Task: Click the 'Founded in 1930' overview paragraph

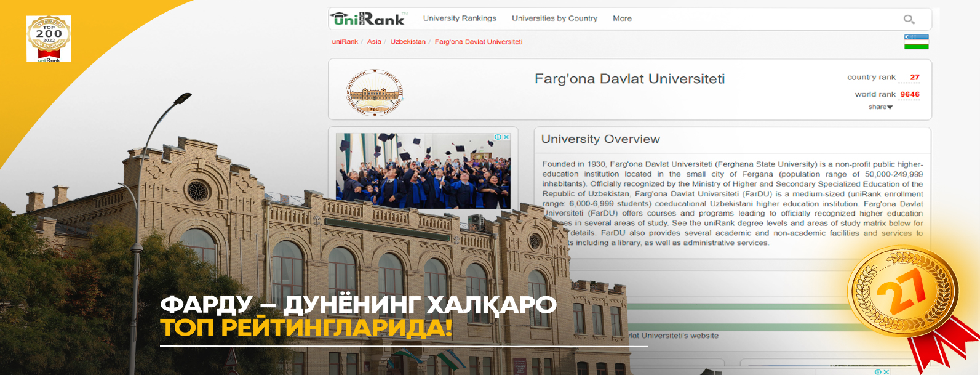Action: pos(733,204)
